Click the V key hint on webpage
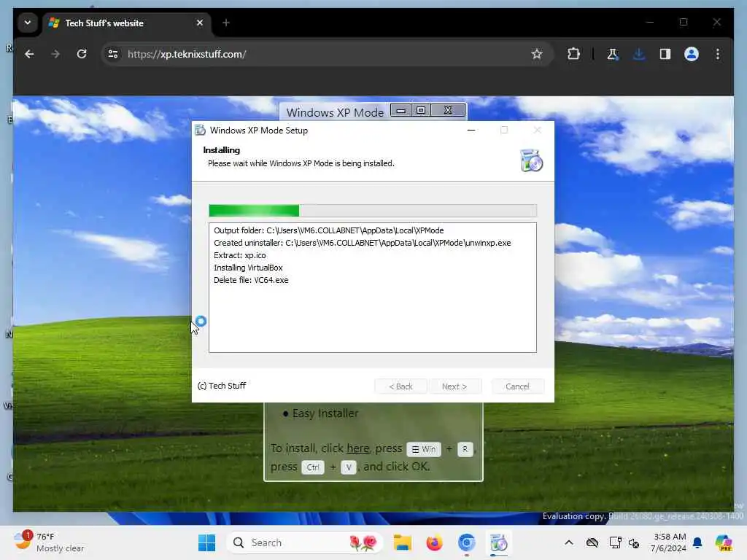The height and width of the screenshot is (560, 747). point(349,467)
